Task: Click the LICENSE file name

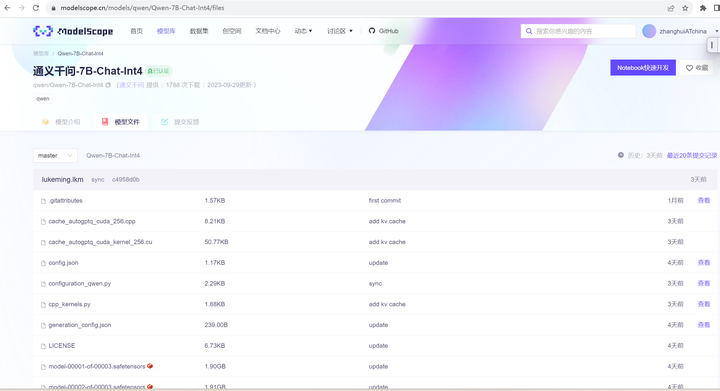Action: point(62,346)
